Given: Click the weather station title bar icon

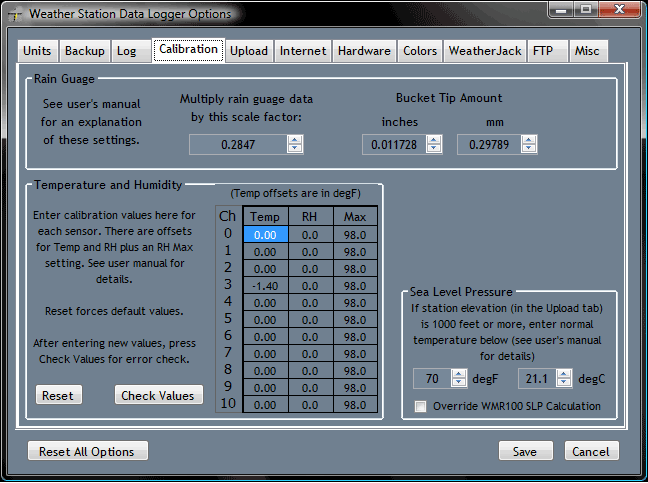Looking at the screenshot, I should click(14, 14).
